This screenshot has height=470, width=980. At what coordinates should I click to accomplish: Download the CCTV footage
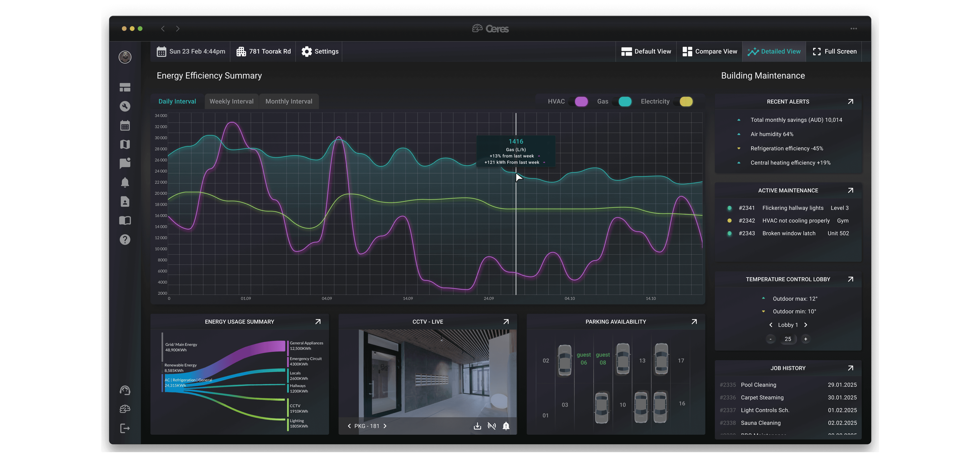click(477, 426)
